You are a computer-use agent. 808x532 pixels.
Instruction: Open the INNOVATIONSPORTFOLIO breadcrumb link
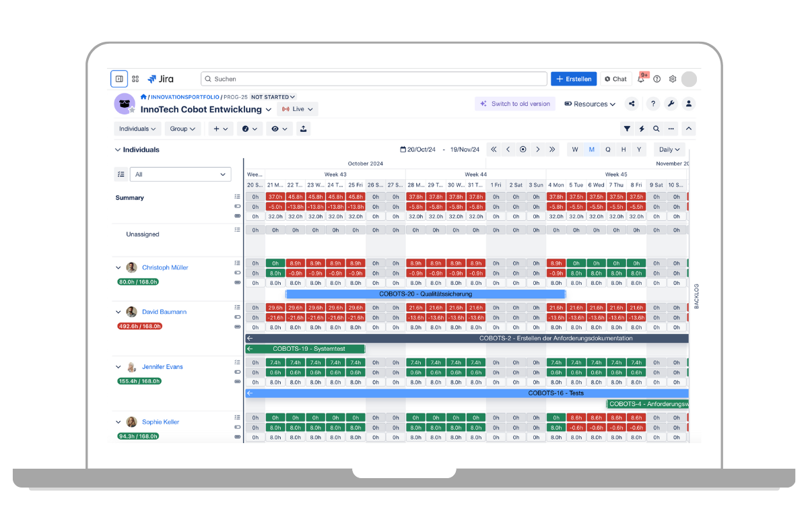pyautogui.click(x=185, y=97)
